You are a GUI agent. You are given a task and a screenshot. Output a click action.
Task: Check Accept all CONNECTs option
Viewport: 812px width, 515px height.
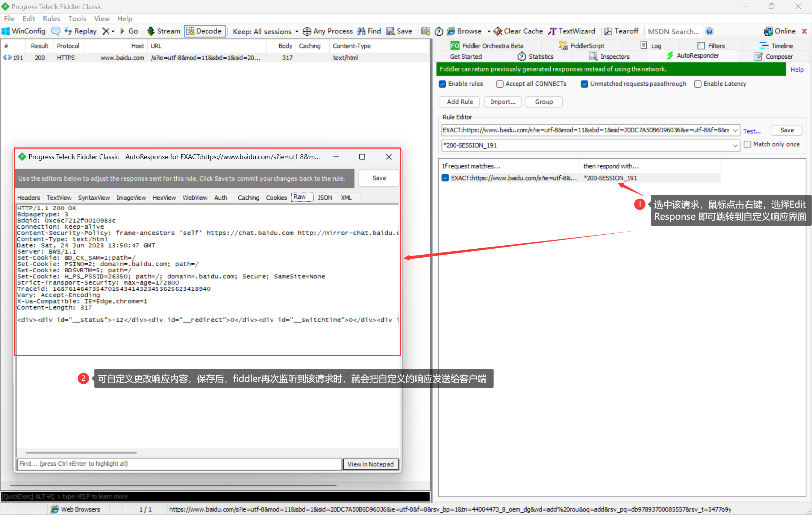(500, 84)
